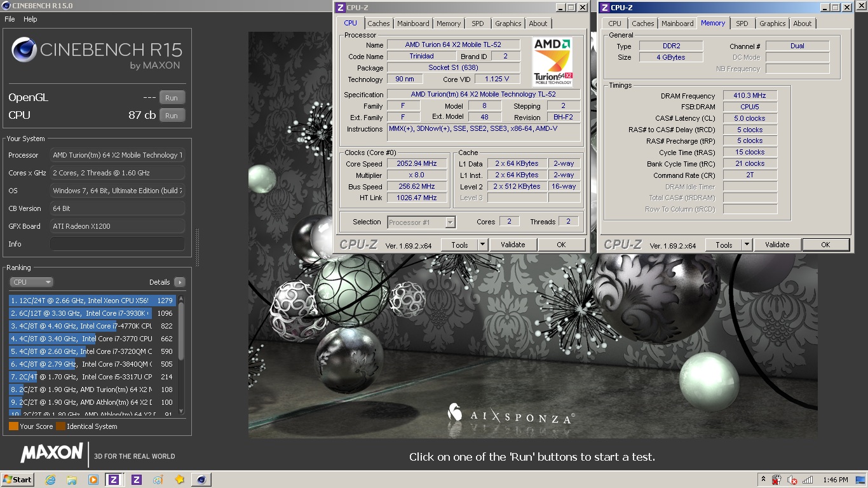
Task: Click the muted volume tray icon
Action: pos(792,480)
